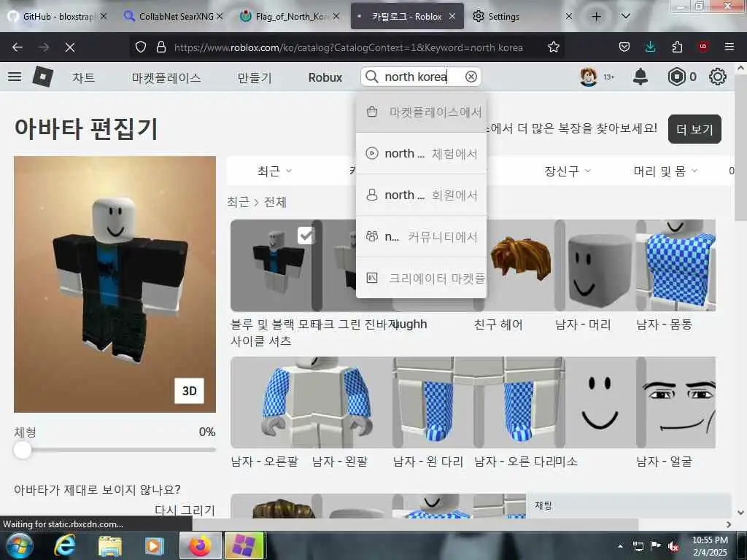Viewport: 747px width, 560px height.
Task: Search in 커뮤니티에서 suggestion
Action: click(x=421, y=237)
